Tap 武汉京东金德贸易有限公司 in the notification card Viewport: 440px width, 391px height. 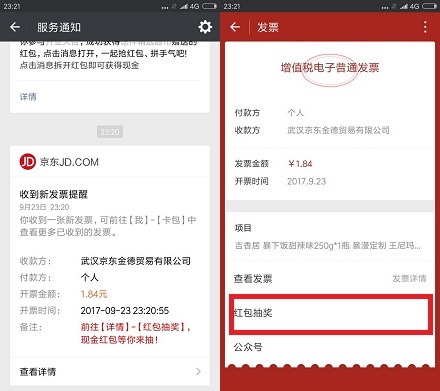(x=136, y=261)
